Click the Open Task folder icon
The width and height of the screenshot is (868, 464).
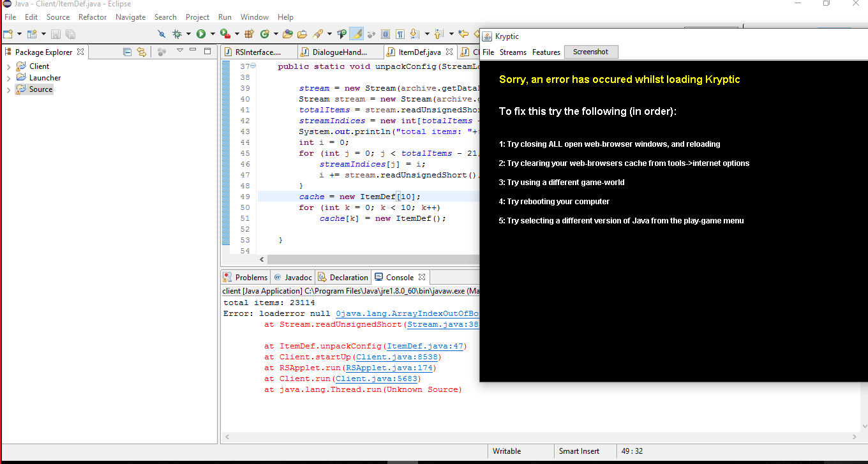coord(302,33)
